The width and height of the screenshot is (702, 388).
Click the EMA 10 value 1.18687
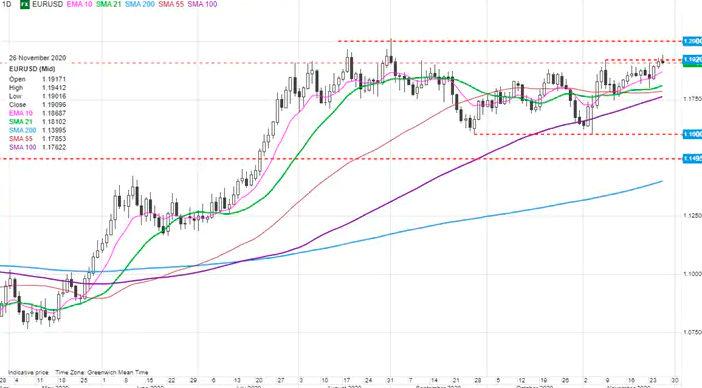tap(54, 113)
